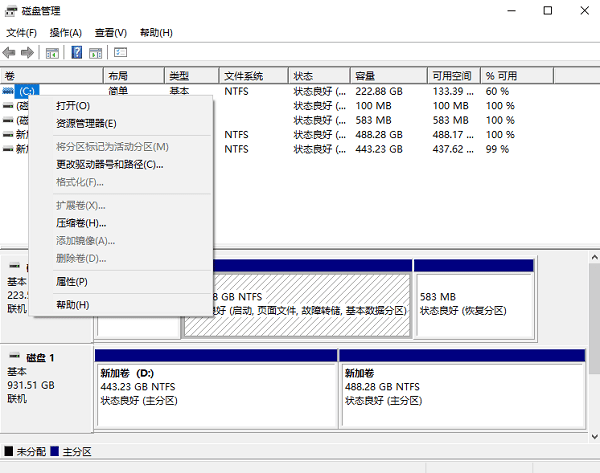Select the 583 MB recovery partition block

point(474,304)
